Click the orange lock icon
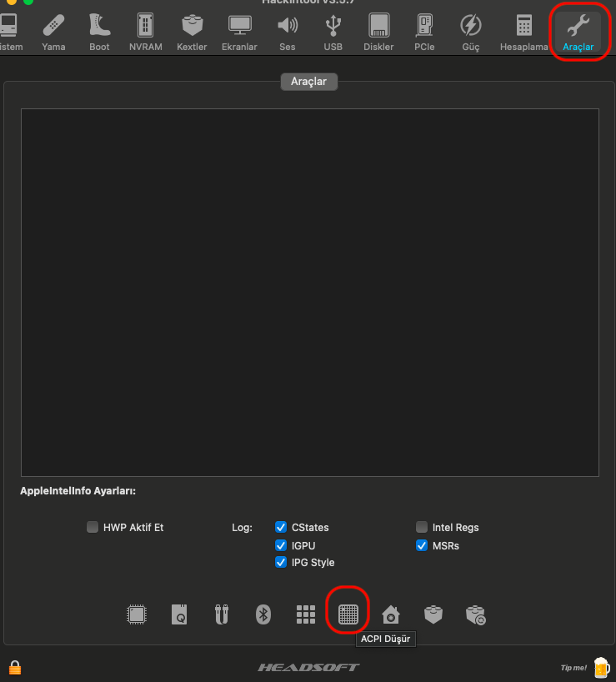 15,667
